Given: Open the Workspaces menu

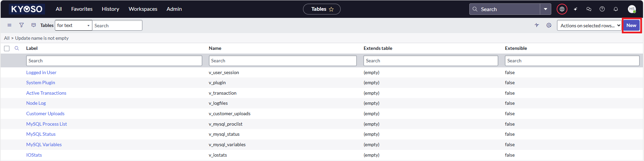Looking at the screenshot, I should (x=143, y=9).
